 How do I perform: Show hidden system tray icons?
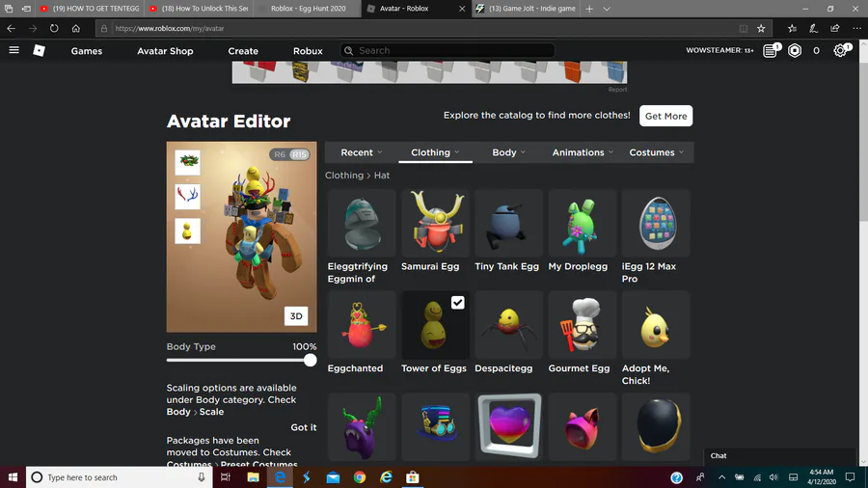tap(721, 477)
